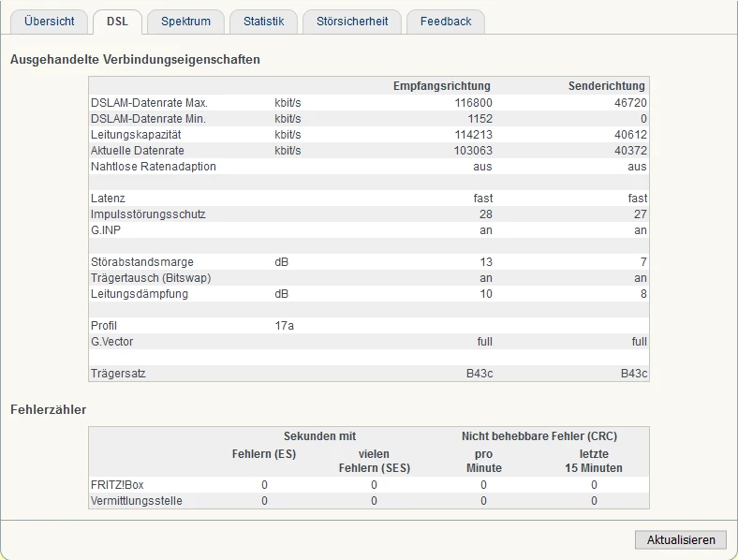The image size is (738, 560).
Task: Click the Leitungskapazität row label
Action: (x=137, y=135)
